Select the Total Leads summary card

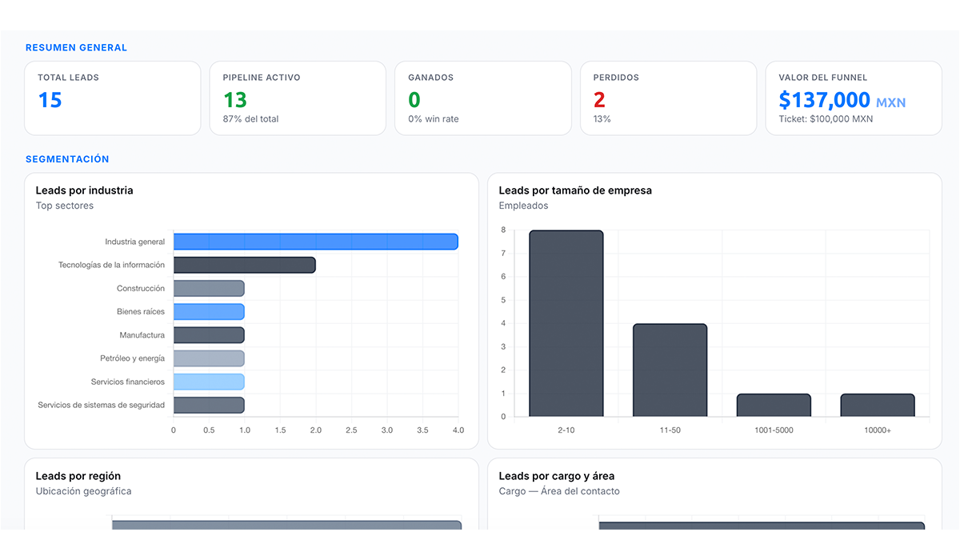113,98
